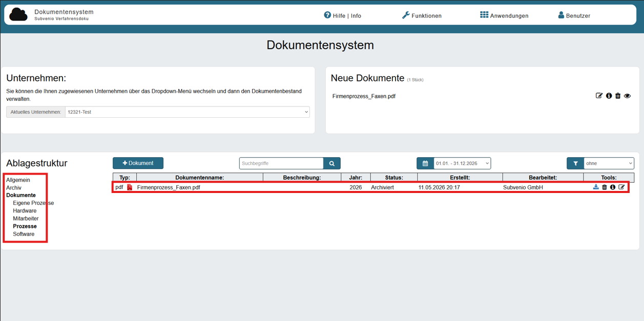Screen dimensions: 644x321
Task: Open the Funktionen menu
Action: click(x=422, y=15)
